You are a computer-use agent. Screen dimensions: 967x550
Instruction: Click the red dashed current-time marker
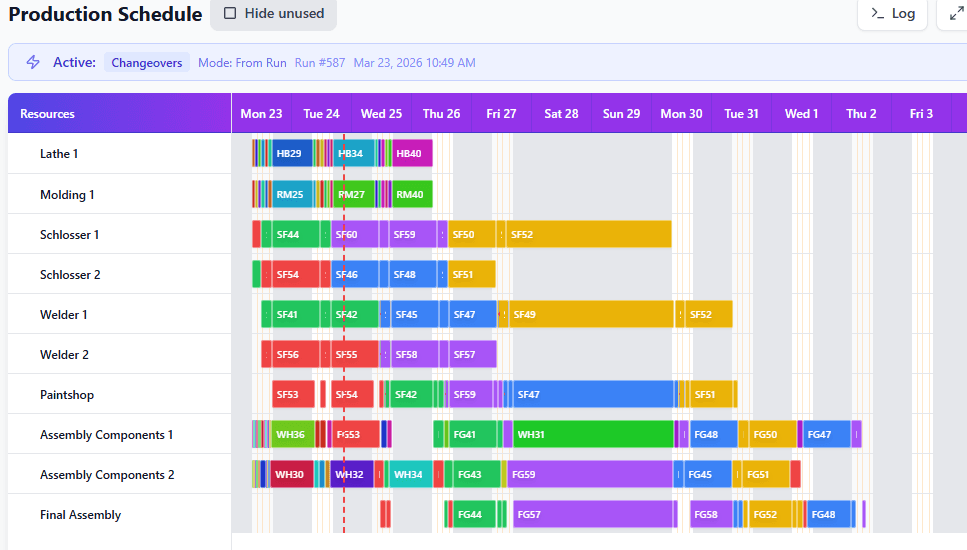[x=344, y=333]
